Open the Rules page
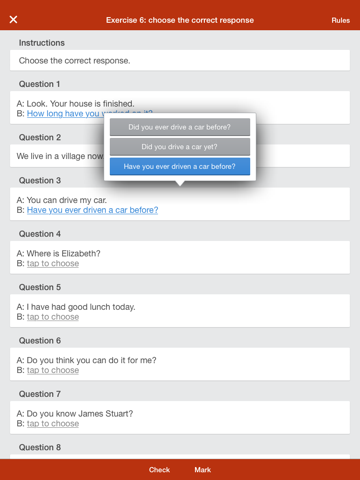The height and width of the screenshot is (480, 360). pos(340,20)
